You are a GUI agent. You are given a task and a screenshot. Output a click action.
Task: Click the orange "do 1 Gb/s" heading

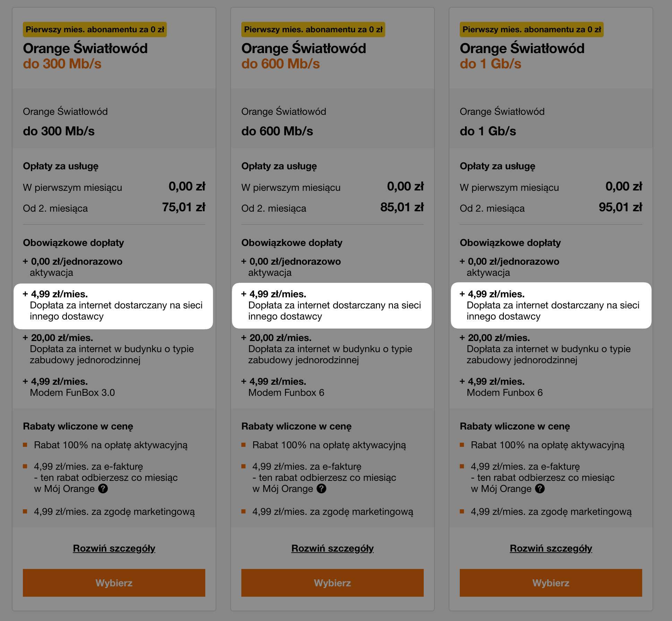(490, 64)
